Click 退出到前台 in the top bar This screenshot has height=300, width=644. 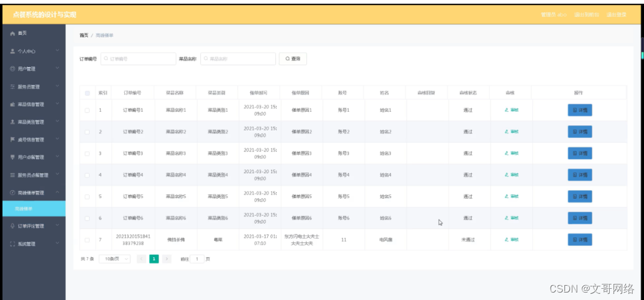(586, 15)
